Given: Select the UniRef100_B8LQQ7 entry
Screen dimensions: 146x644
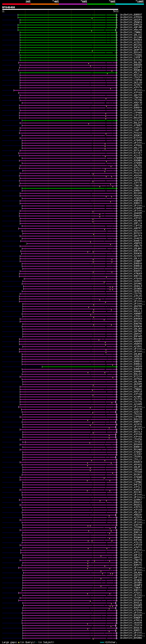Looking at the screenshot, I should click(x=131, y=63).
